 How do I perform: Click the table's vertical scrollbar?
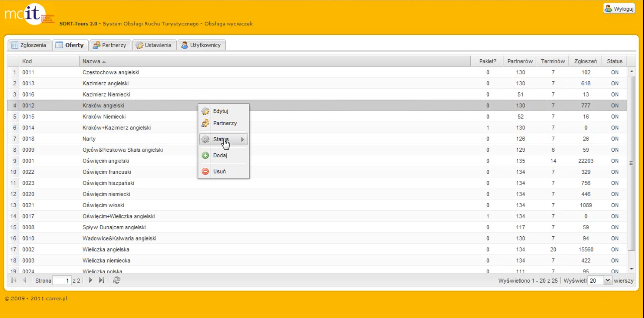(631, 163)
